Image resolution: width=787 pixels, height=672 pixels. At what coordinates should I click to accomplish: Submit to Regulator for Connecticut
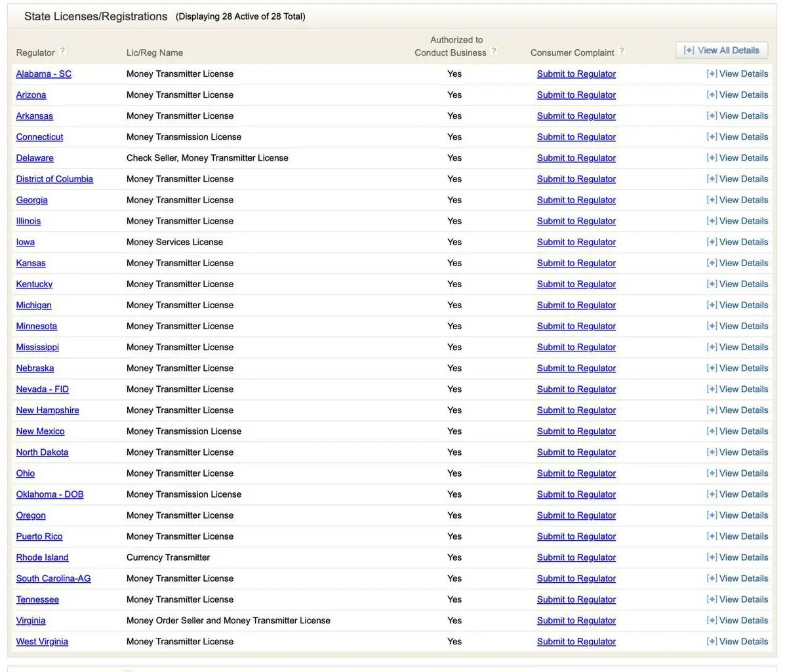(576, 137)
